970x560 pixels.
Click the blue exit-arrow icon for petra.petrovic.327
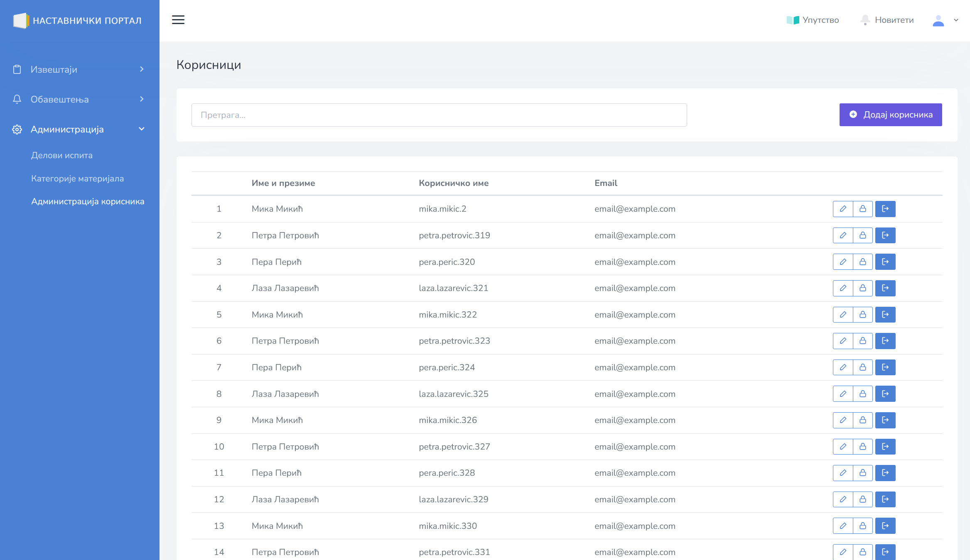click(x=885, y=447)
